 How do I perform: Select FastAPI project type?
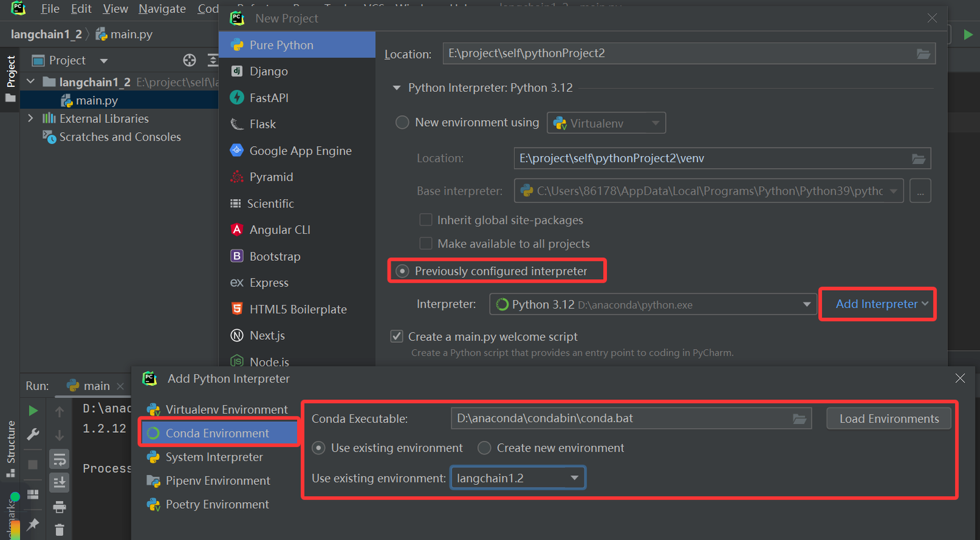(x=297, y=97)
